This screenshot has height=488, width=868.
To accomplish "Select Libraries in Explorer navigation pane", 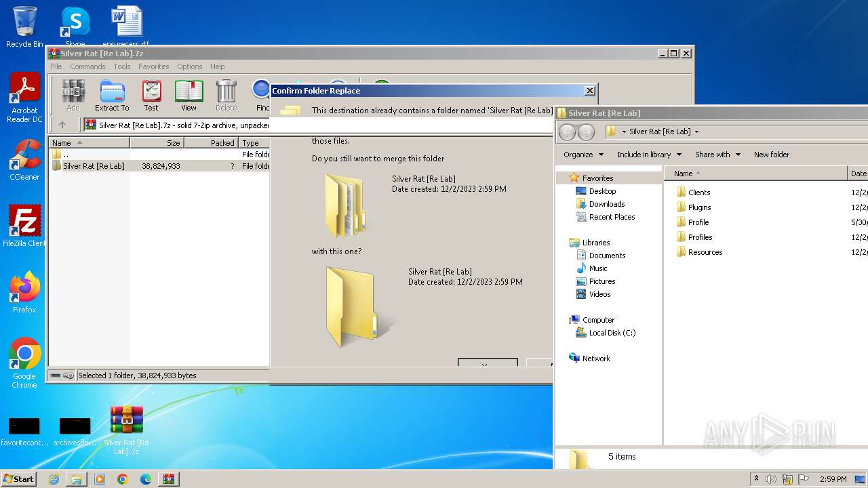I will pos(596,243).
